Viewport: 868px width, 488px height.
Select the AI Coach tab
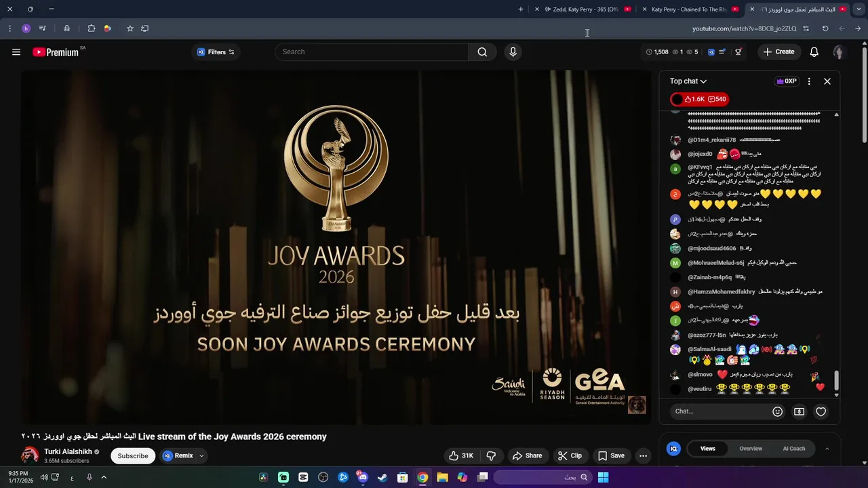tap(794, 449)
